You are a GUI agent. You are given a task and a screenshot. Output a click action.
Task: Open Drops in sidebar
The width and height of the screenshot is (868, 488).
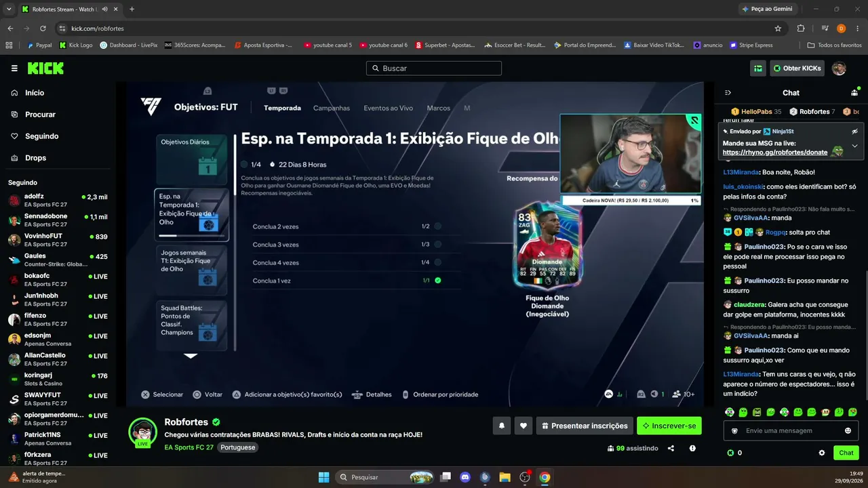click(28, 158)
